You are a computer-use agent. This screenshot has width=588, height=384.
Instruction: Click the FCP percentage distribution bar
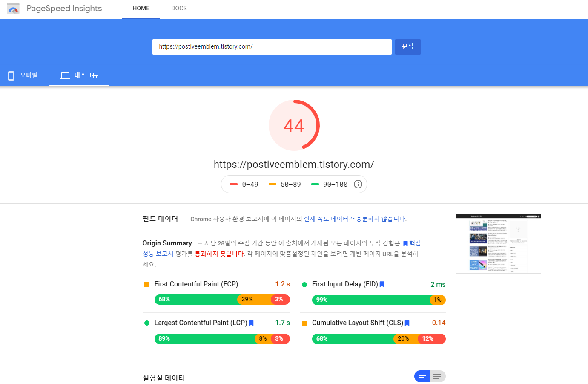point(221,300)
